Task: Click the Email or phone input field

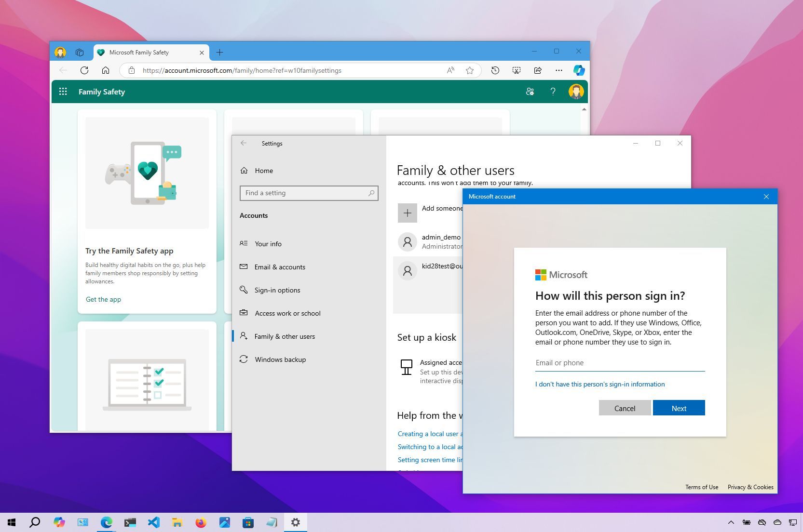Action: pos(620,362)
